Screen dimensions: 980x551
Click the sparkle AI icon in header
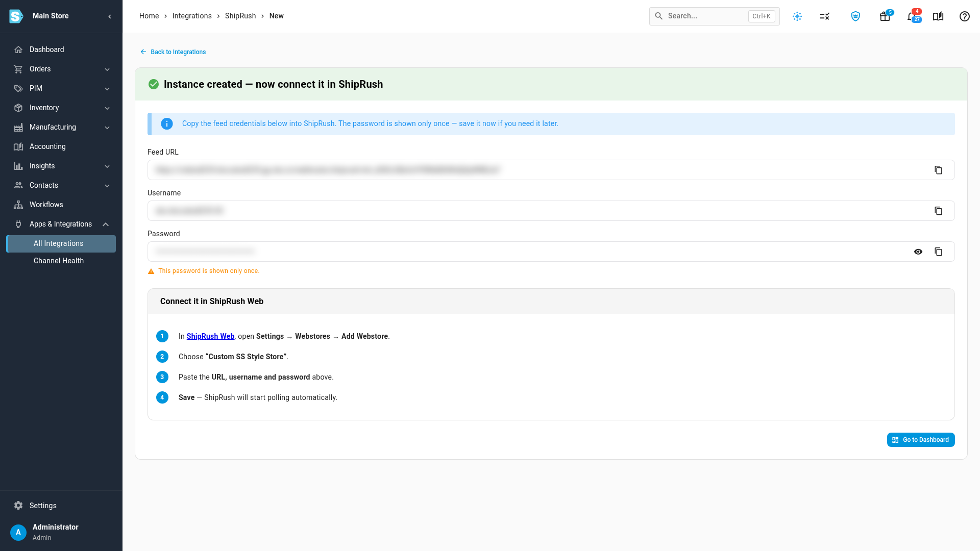[797, 16]
